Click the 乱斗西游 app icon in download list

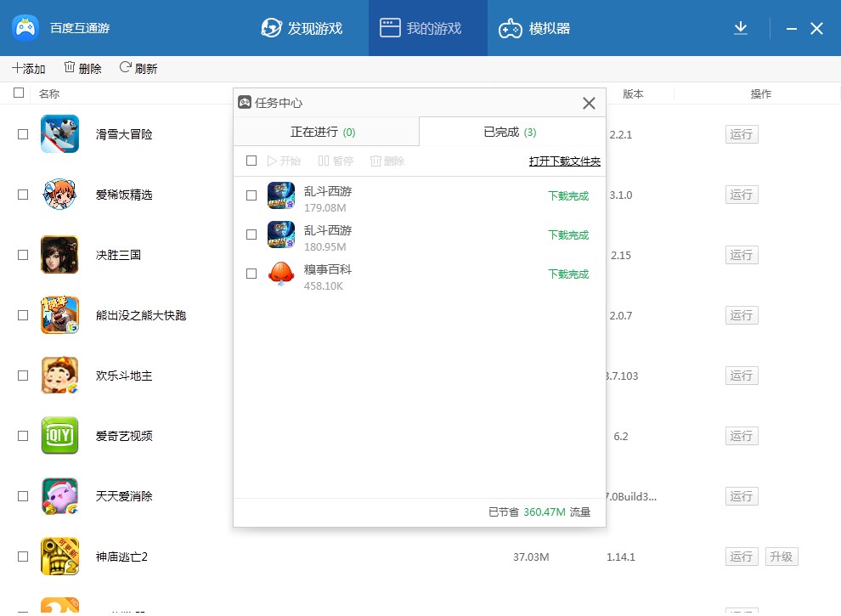[280, 195]
